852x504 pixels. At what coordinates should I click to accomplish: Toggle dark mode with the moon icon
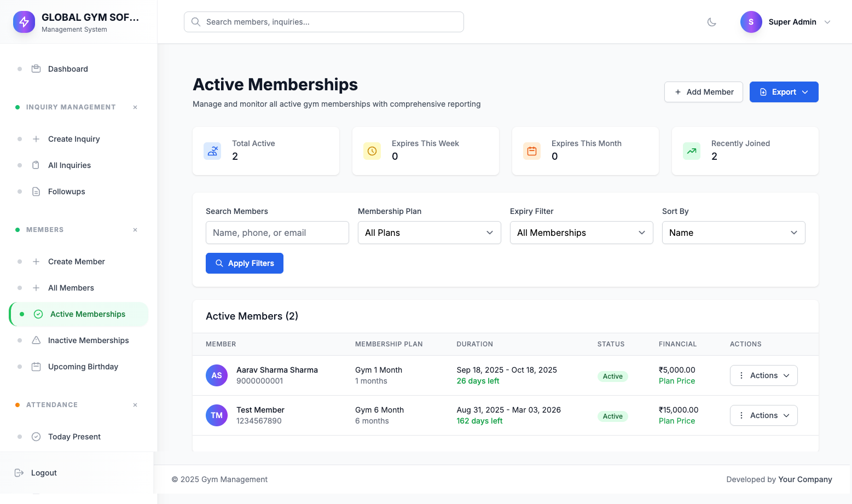tap(711, 22)
